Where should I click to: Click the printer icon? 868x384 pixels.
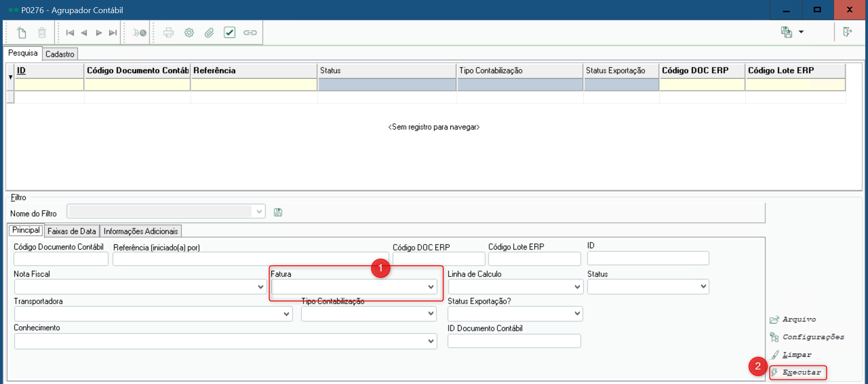pyautogui.click(x=169, y=33)
